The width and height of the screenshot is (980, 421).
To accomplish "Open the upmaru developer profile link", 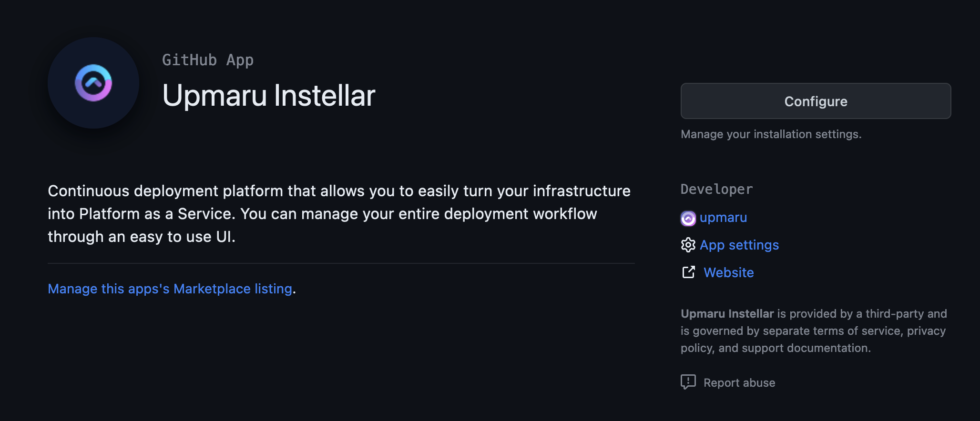I will [x=723, y=218].
